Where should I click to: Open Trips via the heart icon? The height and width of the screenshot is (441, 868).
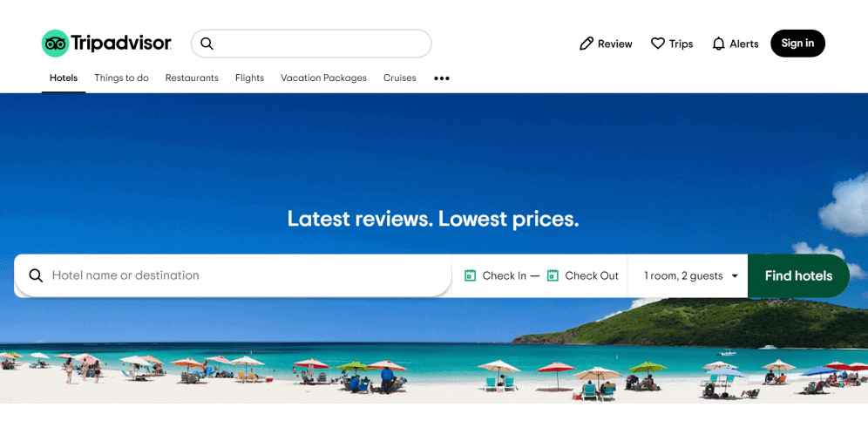[658, 44]
